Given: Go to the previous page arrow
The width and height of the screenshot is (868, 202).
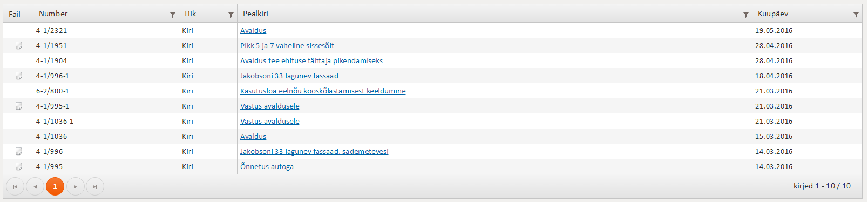Looking at the screenshot, I should tap(35, 186).
